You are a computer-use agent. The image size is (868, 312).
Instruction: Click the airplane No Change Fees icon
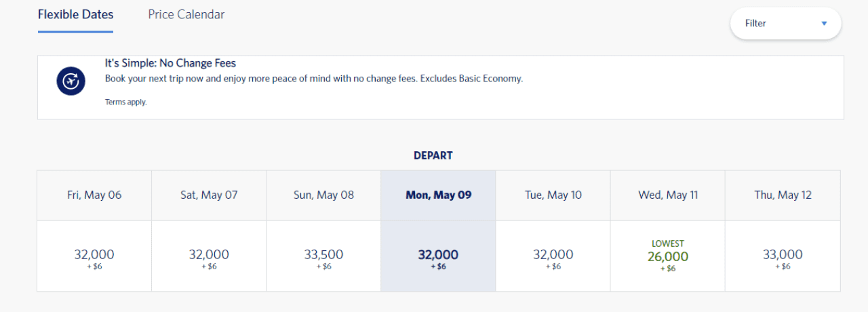pyautogui.click(x=71, y=81)
